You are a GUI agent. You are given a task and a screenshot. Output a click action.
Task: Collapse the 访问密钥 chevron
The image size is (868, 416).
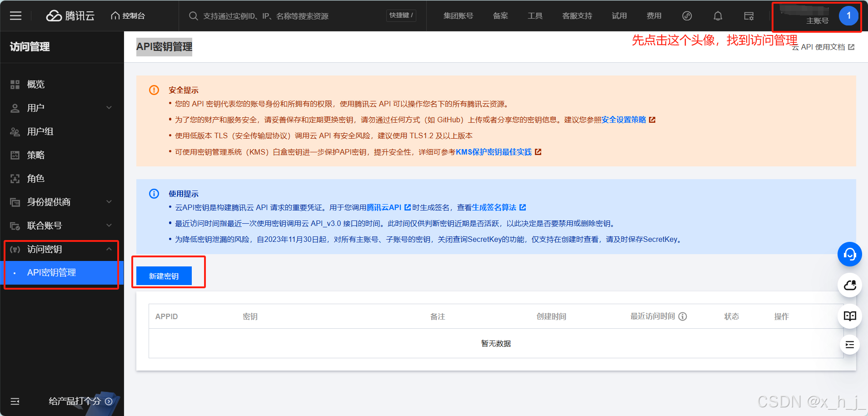[109, 249]
